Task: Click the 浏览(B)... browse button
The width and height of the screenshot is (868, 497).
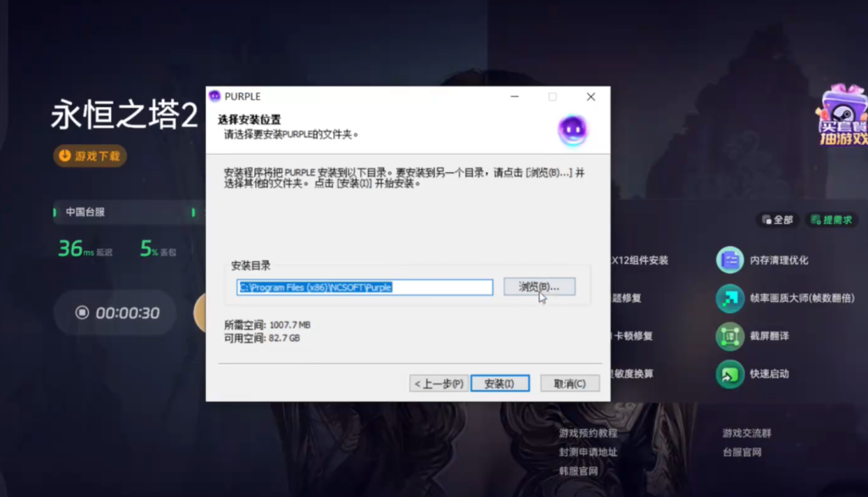Action: (539, 287)
